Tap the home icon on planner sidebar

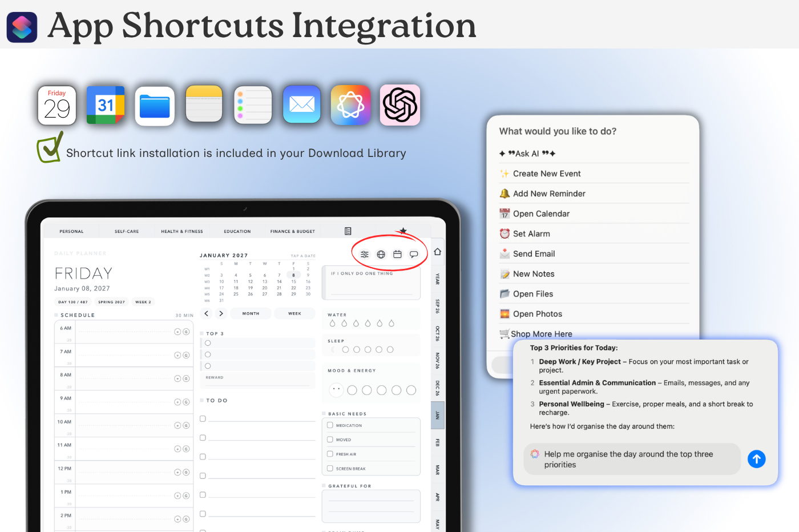point(437,252)
